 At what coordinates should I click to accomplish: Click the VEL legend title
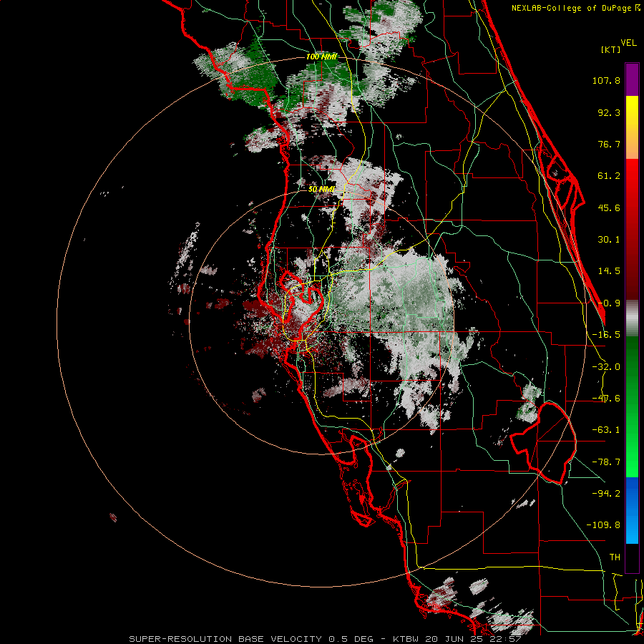[628, 43]
